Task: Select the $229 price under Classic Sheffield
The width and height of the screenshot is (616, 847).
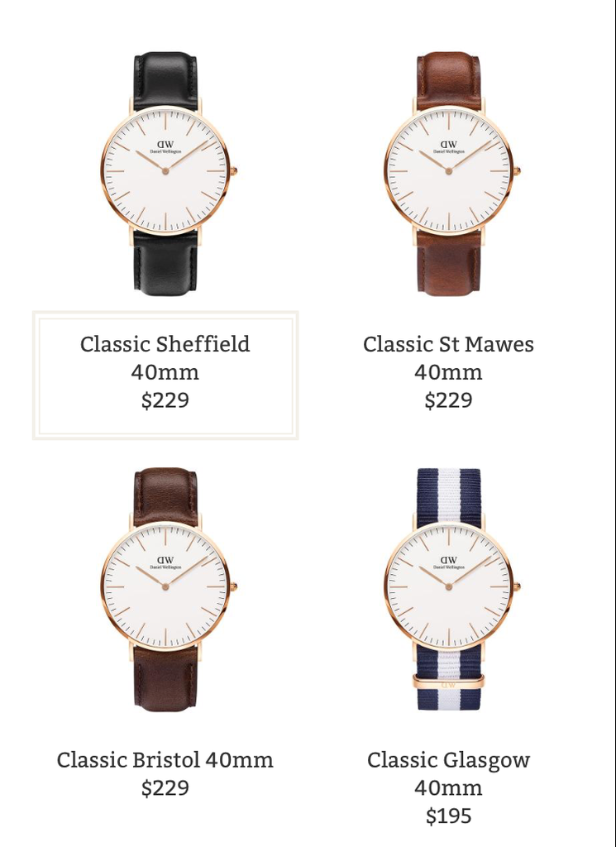Action: pyautogui.click(x=165, y=400)
